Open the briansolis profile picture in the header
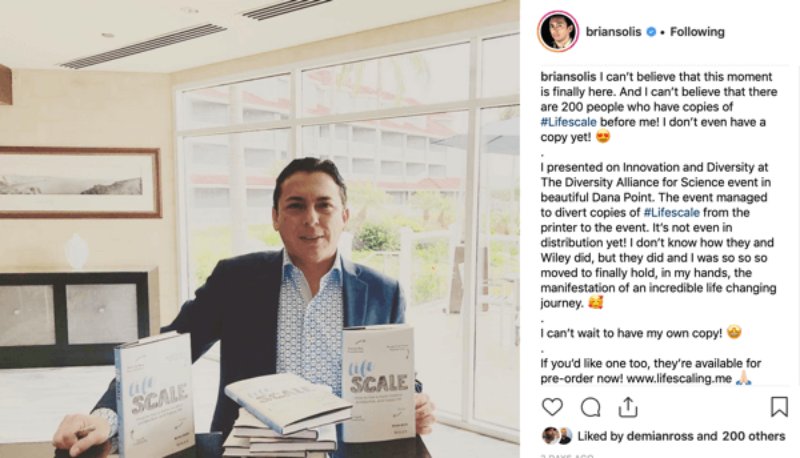The image size is (800, 458). (x=558, y=31)
